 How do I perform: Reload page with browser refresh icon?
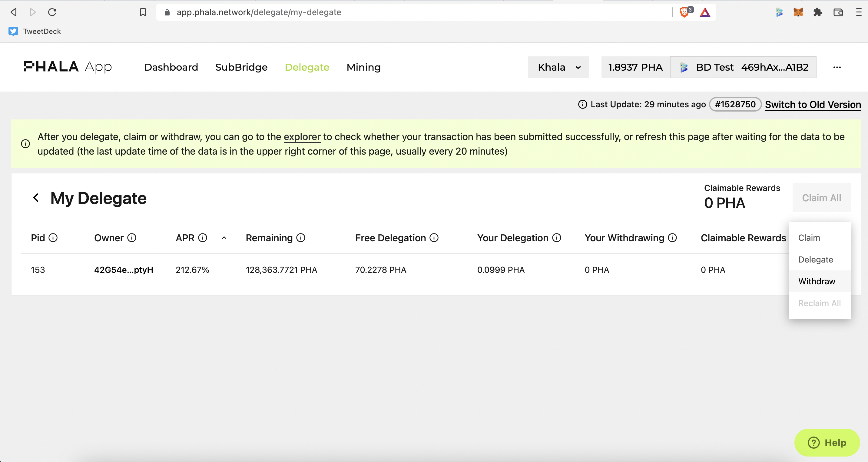[52, 12]
